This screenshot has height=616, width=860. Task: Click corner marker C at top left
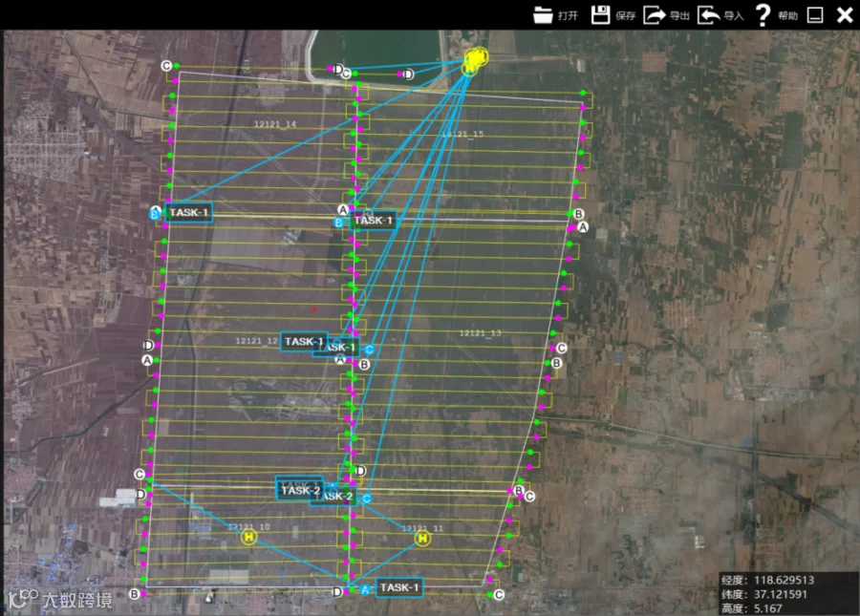pyautogui.click(x=166, y=66)
